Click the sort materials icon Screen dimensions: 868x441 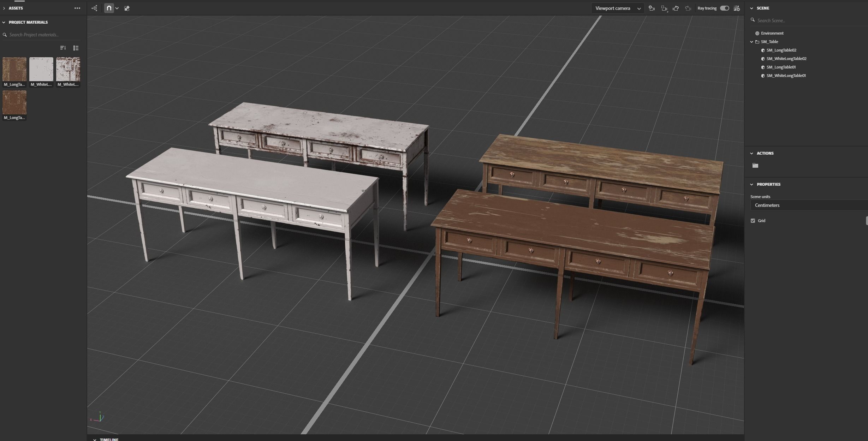click(x=63, y=48)
